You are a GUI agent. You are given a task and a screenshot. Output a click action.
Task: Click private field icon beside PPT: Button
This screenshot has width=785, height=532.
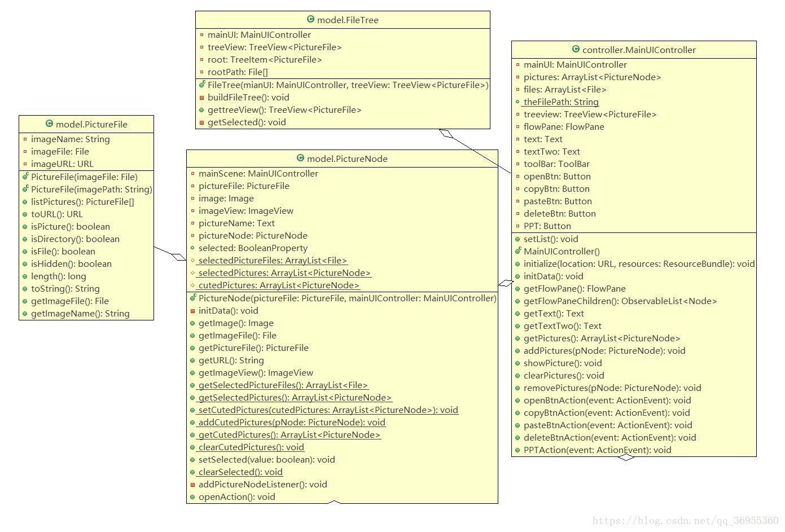(518, 226)
